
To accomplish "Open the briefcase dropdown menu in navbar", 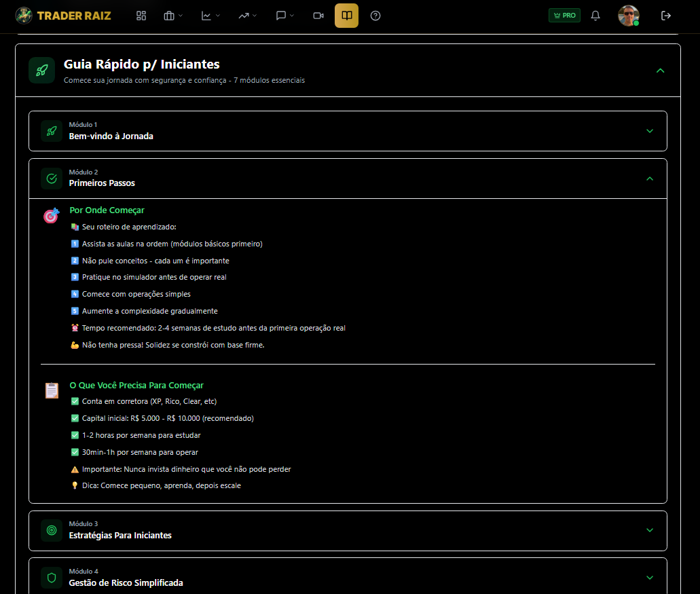I will [173, 16].
